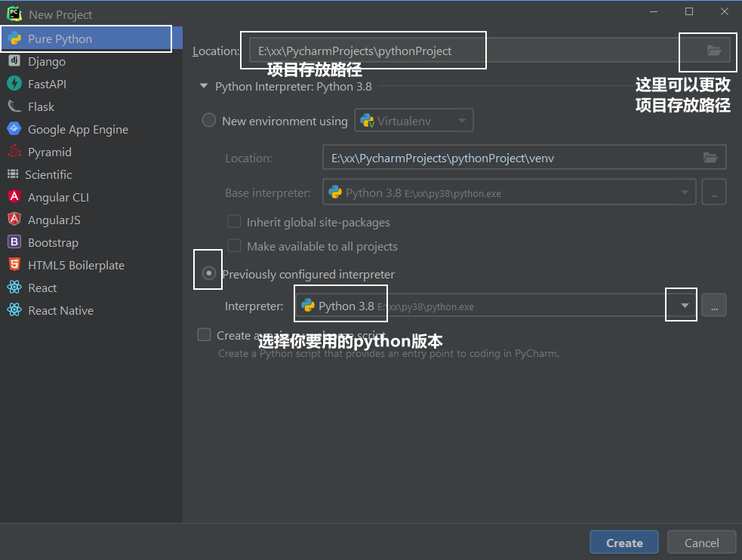Toggle Create a main.py welcome script checkbox
The height and width of the screenshot is (560, 742).
tap(204, 335)
